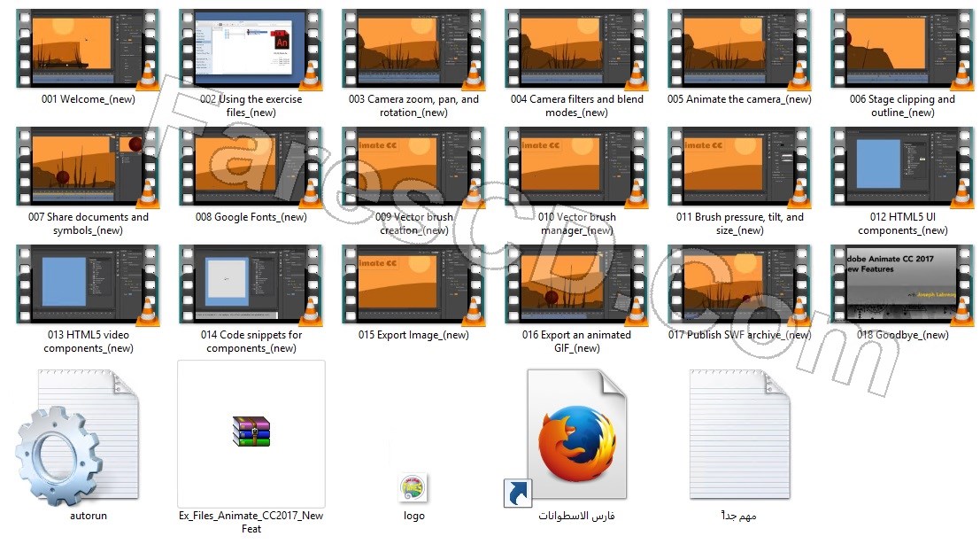Select 003 Camera zoom, pan, and rotation video
The image size is (980, 552).
[x=413, y=49]
